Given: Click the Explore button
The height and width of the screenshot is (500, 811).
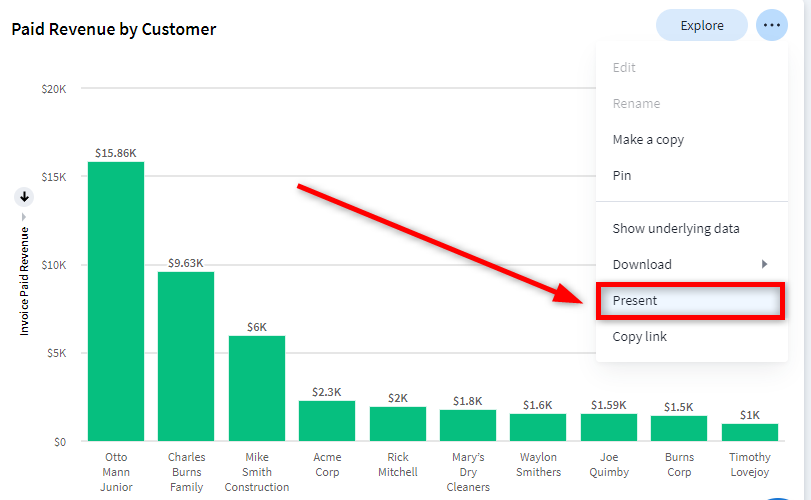Looking at the screenshot, I should click(701, 25).
